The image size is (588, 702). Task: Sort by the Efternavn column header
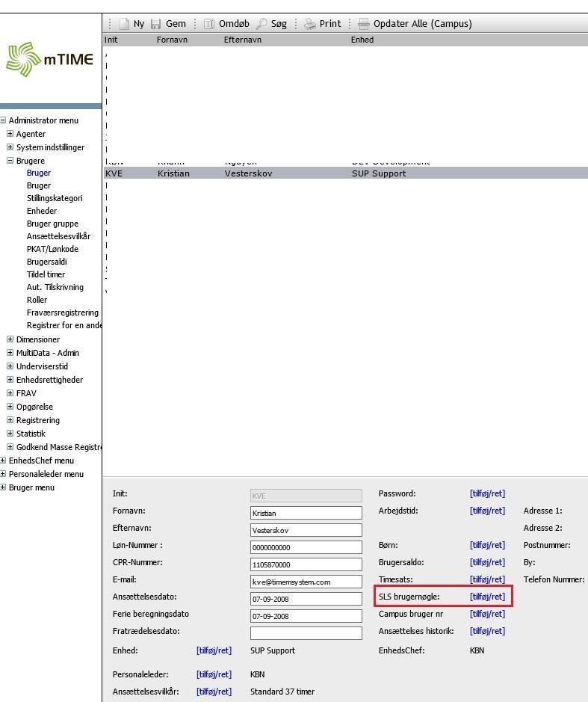click(243, 40)
